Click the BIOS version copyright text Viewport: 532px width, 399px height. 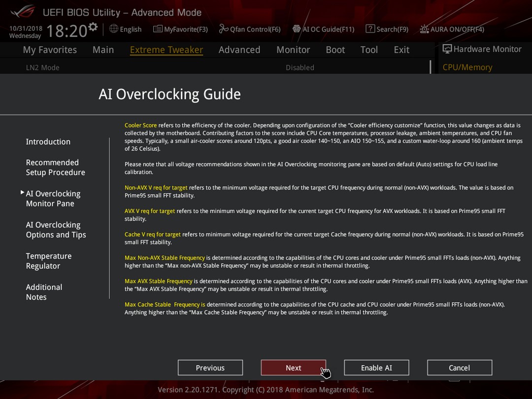(x=266, y=390)
